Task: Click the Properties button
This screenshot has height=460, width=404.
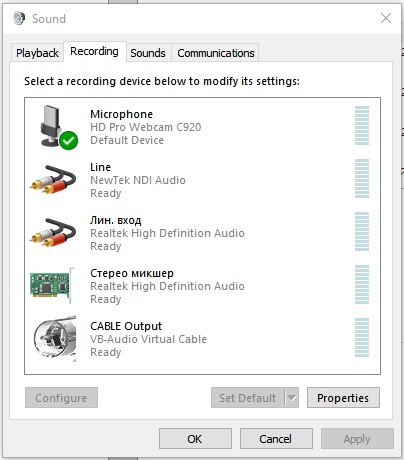Action: click(343, 397)
